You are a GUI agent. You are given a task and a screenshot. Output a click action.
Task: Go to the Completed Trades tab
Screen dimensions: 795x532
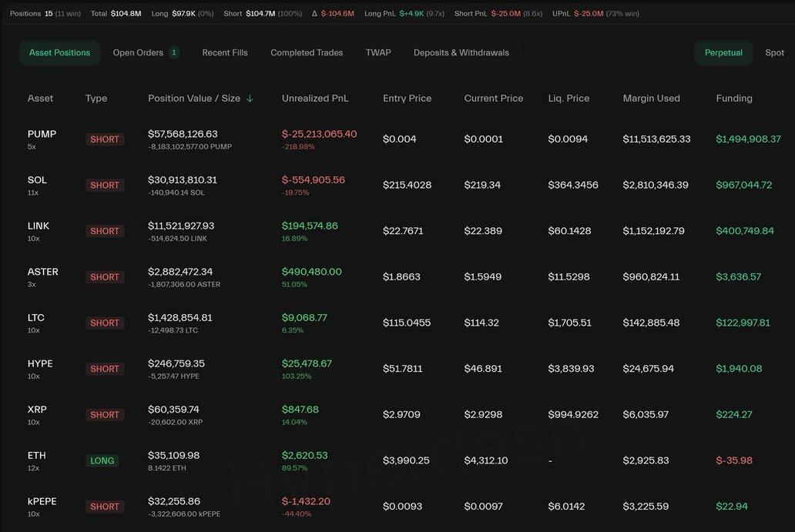click(x=307, y=52)
